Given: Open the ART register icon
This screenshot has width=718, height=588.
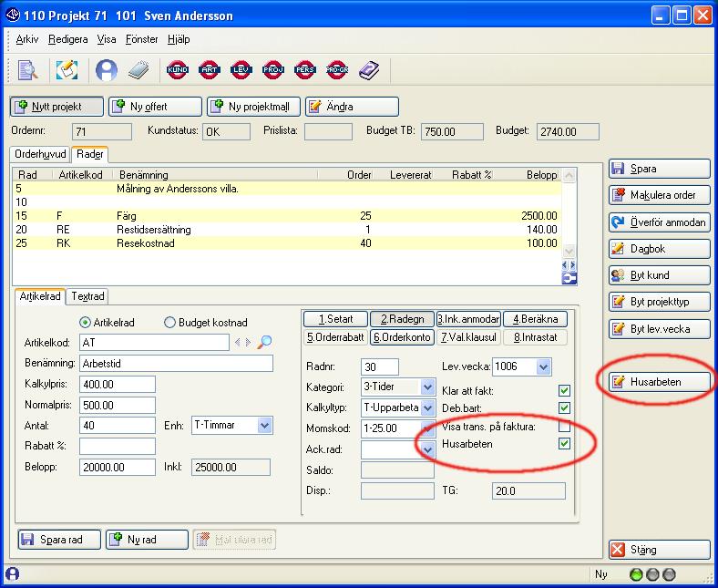Looking at the screenshot, I should [210, 70].
